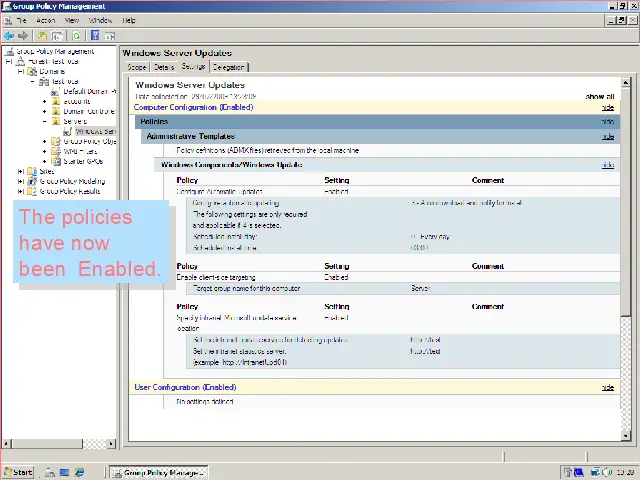Screen dimensions: 640x480
Task: Click hide link on Windows Components/Windows Update row
Action: [x=608, y=165]
